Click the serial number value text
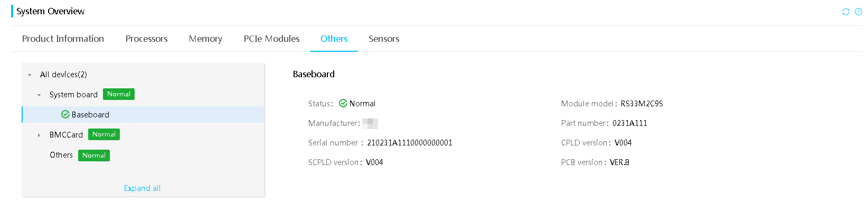Image resolution: width=868 pixels, height=201 pixels. pyautogui.click(x=410, y=143)
